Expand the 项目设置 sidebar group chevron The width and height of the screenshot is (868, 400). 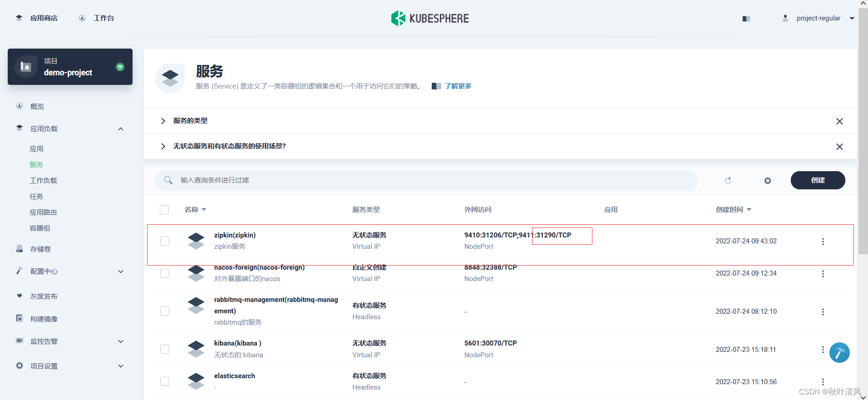coord(121,366)
